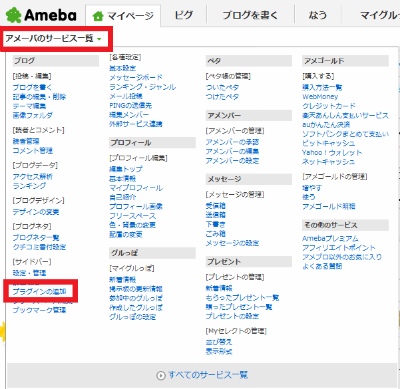Open 作成したグルっぽ link
The height and width of the screenshot is (389, 400).
pos(136,308)
